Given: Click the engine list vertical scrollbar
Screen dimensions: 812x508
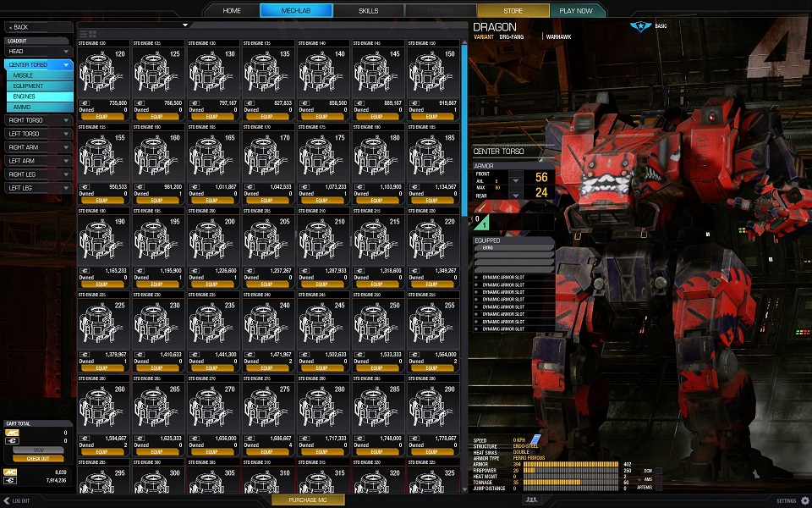Looking at the screenshot, I should pos(464,130).
